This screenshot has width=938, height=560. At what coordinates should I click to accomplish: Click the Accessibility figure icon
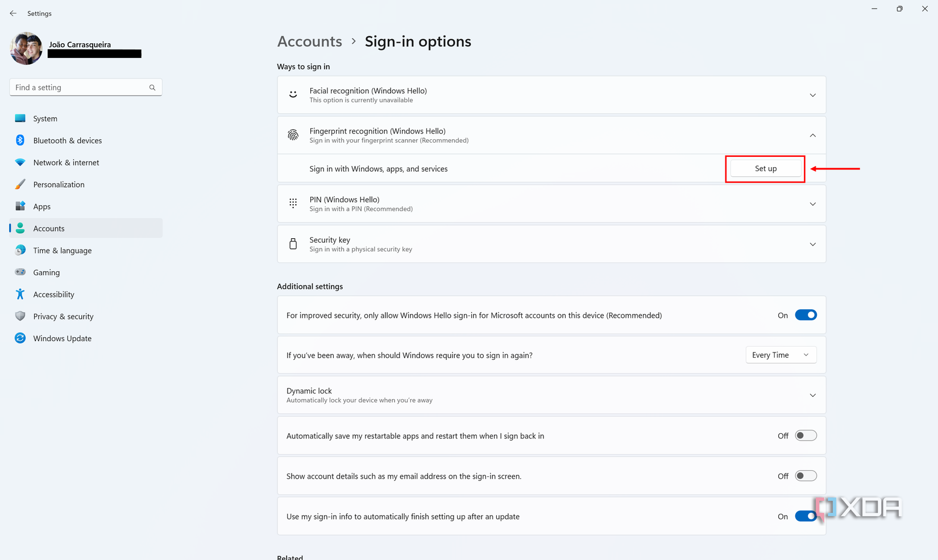[x=20, y=294]
